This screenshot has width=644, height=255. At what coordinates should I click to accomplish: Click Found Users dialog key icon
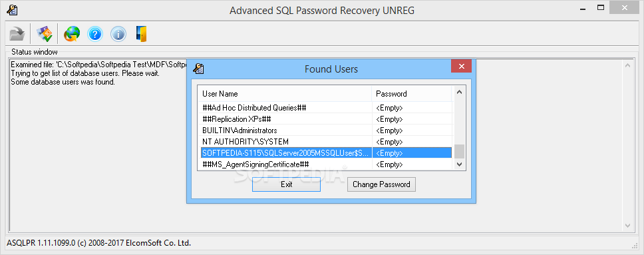pos(199,69)
